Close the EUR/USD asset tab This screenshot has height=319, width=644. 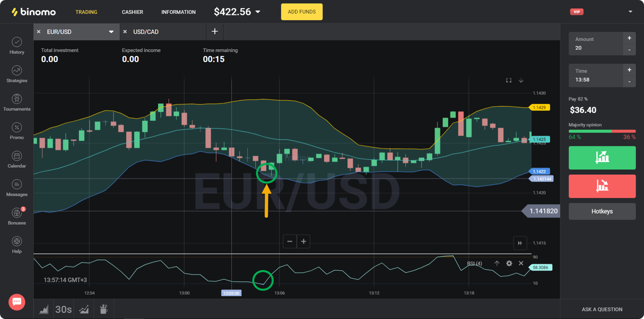click(39, 32)
